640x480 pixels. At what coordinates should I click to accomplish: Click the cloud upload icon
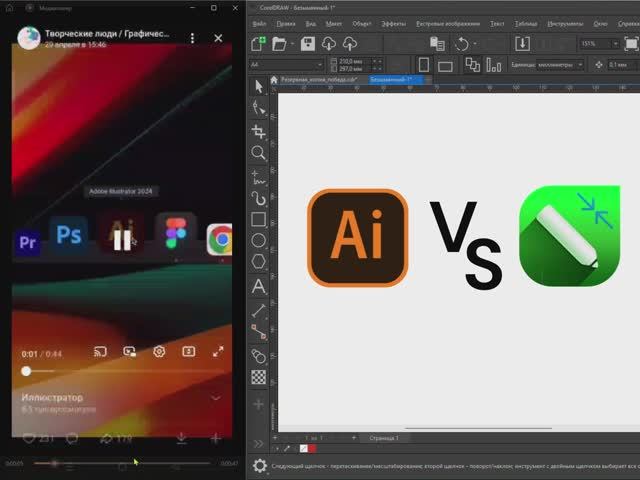tap(350, 43)
